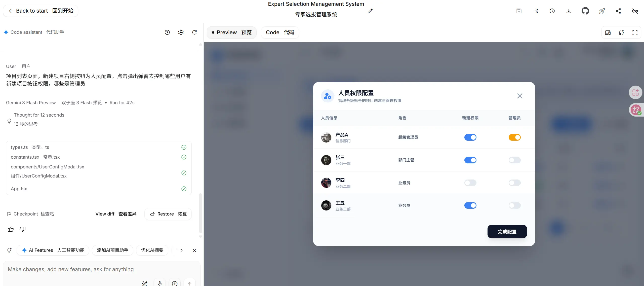
Task: Expand the Thought for 12 seconds section
Action: click(39, 115)
